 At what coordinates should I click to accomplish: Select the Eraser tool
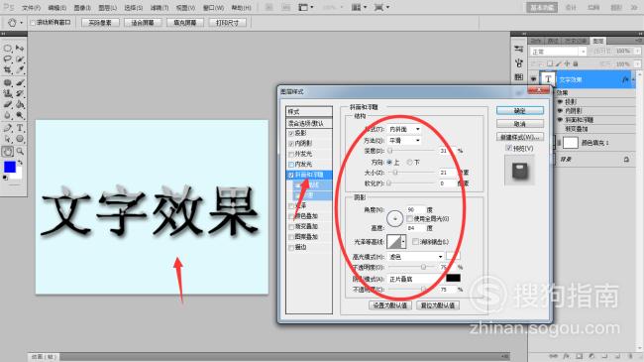pyautogui.click(x=7, y=104)
